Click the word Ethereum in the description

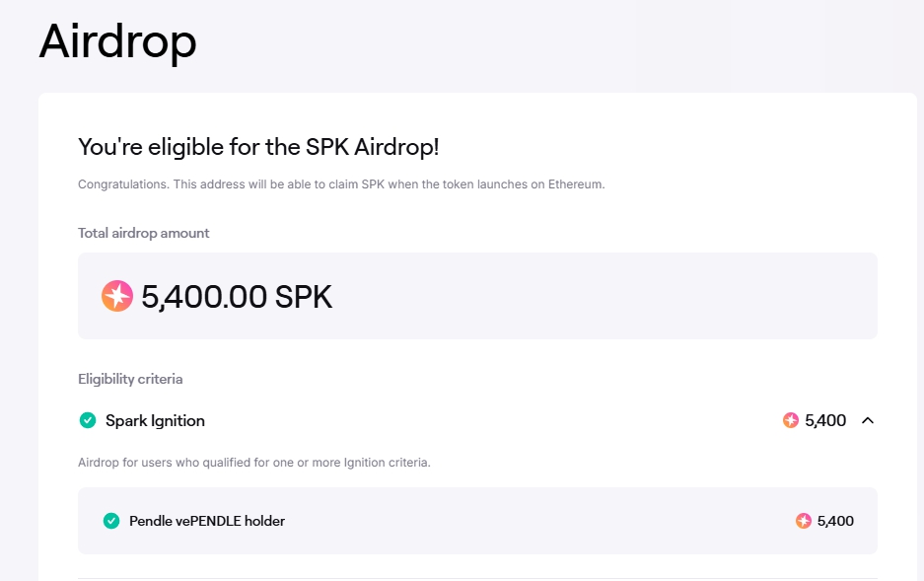[575, 184]
